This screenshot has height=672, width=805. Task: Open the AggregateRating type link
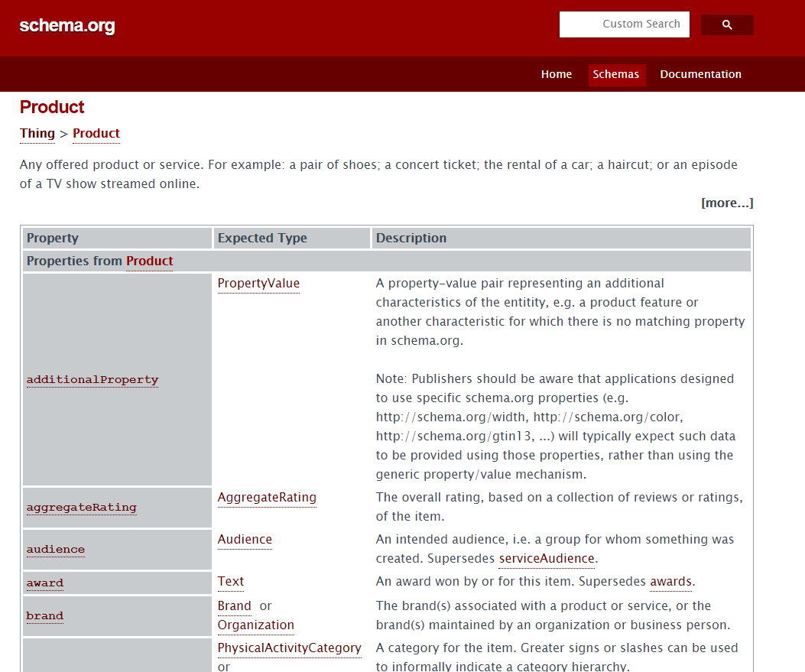[267, 498]
